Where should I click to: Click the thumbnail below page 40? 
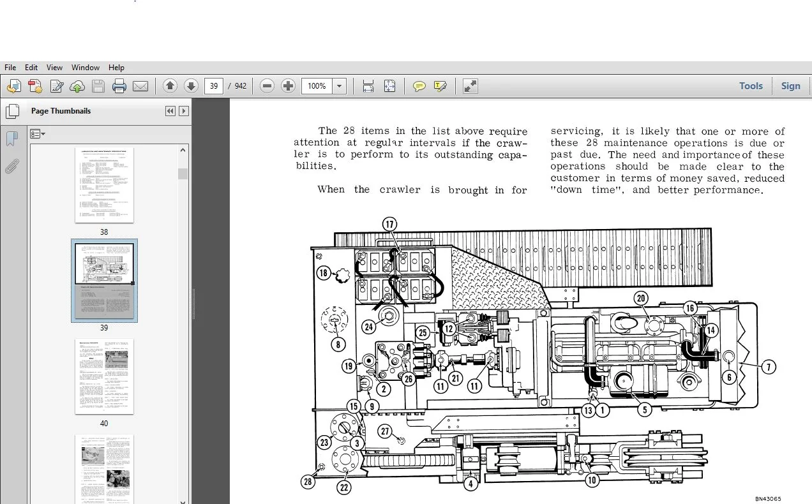pos(104,469)
